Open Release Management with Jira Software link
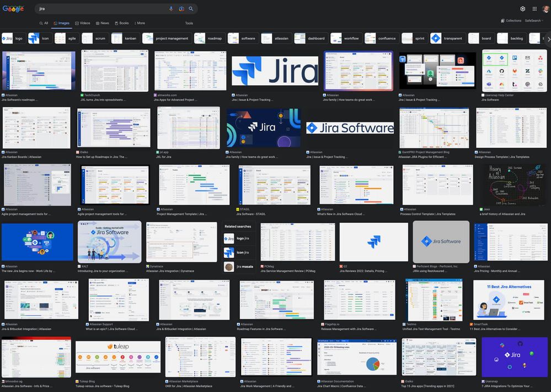This screenshot has width=551, height=392. (349, 329)
